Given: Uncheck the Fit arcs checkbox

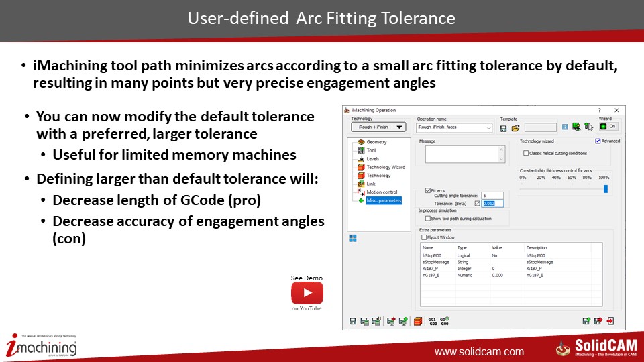Looking at the screenshot, I should pyautogui.click(x=428, y=190).
